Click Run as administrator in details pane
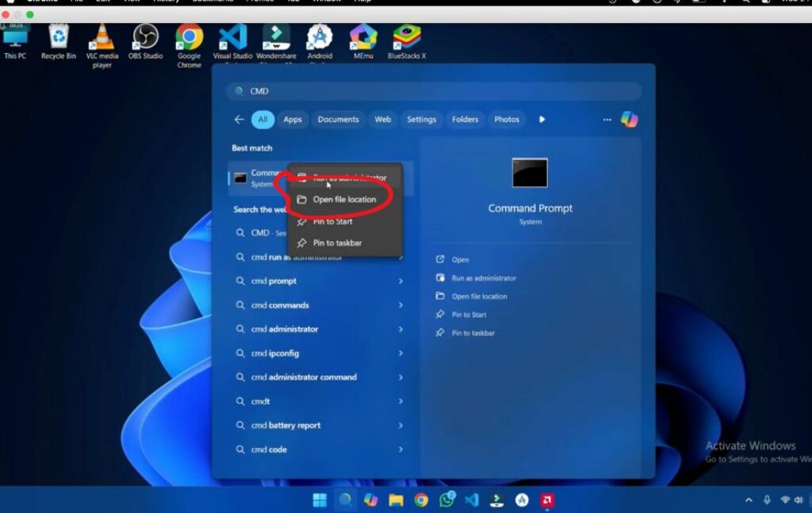This screenshot has height=513, width=812. [484, 278]
